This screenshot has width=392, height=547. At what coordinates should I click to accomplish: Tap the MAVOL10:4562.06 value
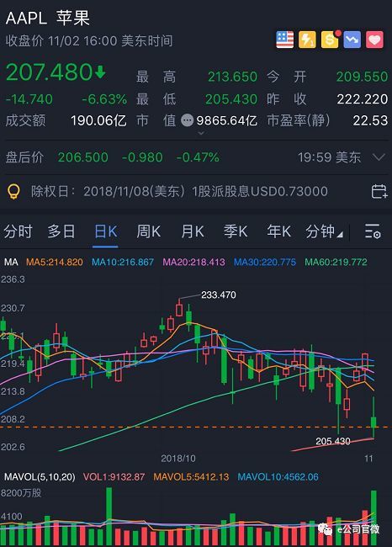278,477
